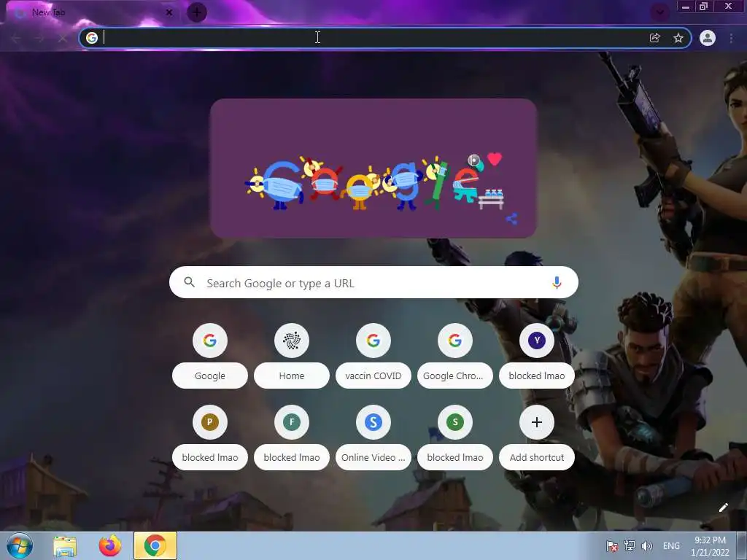Launch Firefox from the taskbar
The height and width of the screenshot is (560, 747).
110,545
